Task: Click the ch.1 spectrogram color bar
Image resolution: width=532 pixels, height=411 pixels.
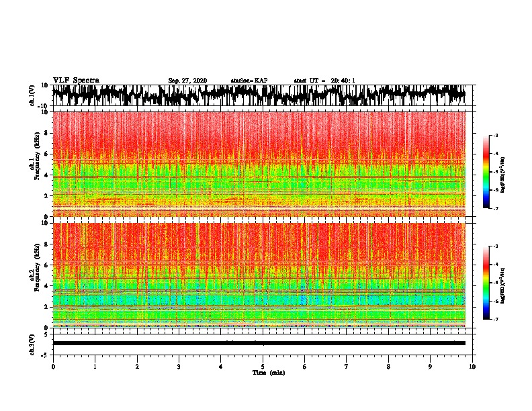Action: click(486, 172)
